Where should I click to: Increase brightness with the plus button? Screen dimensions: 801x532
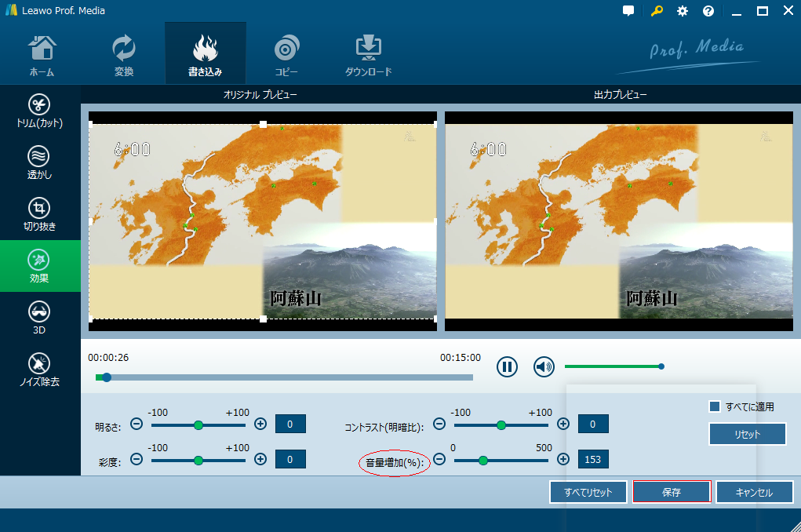[x=260, y=425]
